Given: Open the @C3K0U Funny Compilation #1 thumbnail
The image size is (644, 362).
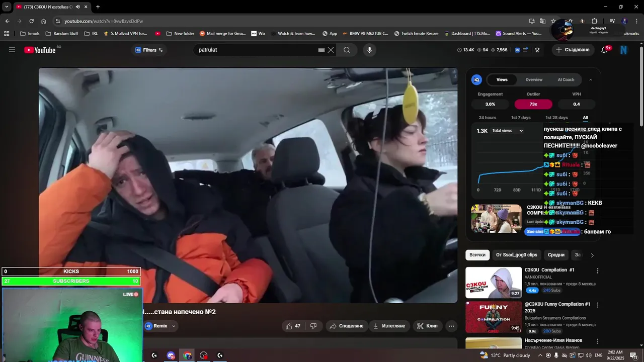Looking at the screenshot, I should [x=494, y=317].
